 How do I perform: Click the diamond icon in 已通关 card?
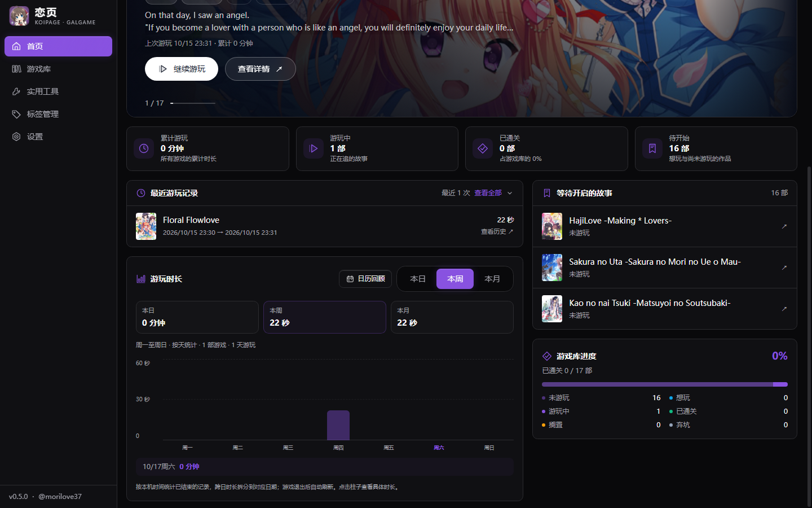[483, 148]
